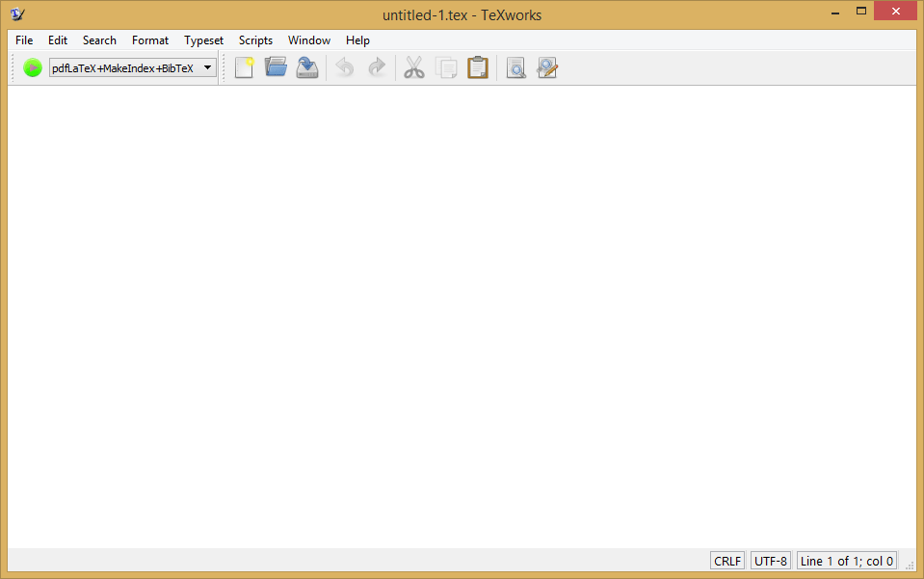This screenshot has height=579, width=924.
Task: Click the Copy icon in toolbar
Action: pyautogui.click(x=446, y=67)
